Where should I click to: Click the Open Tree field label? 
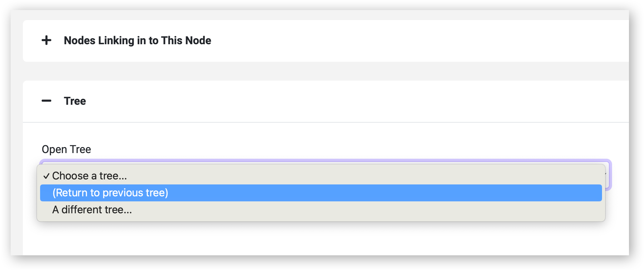pos(66,149)
